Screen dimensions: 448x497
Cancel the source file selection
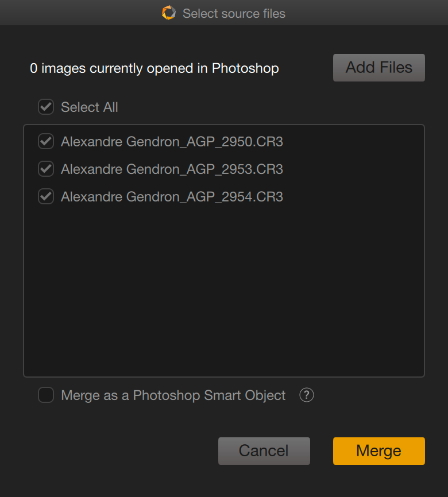pos(264,451)
